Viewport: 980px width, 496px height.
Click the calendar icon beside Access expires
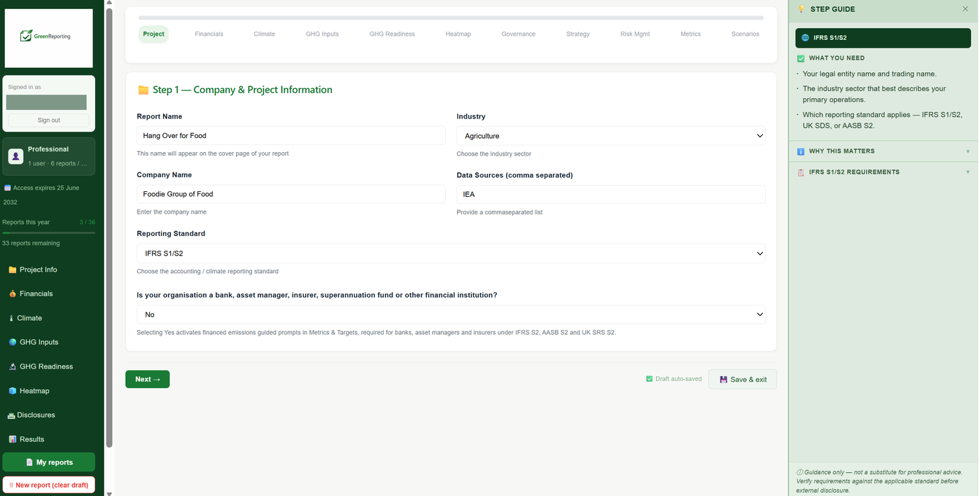(x=7, y=188)
